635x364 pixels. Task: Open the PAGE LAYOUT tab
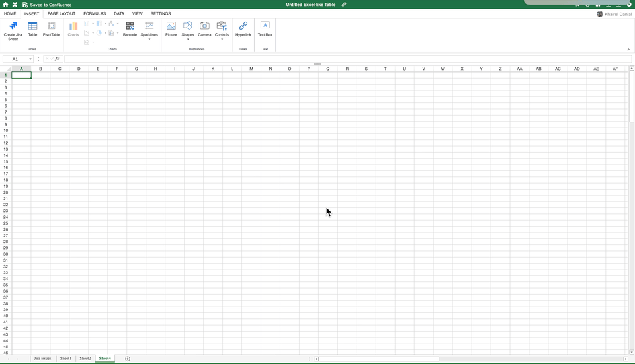point(62,13)
